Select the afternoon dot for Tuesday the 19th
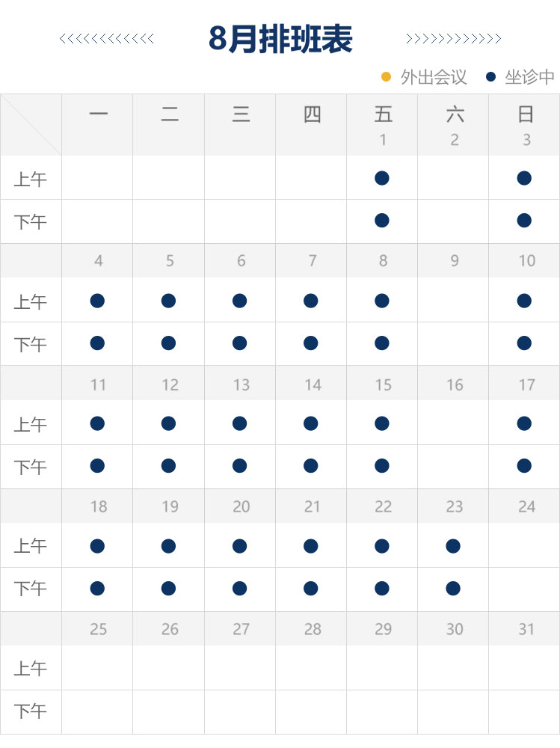Image resolution: width=560 pixels, height=748 pixels. click(169, 589)
